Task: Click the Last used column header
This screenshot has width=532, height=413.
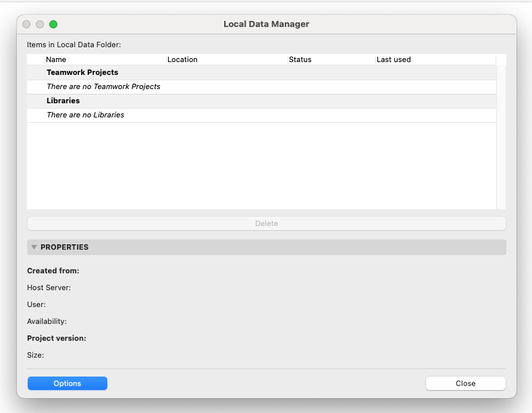Action: point(394,59)
